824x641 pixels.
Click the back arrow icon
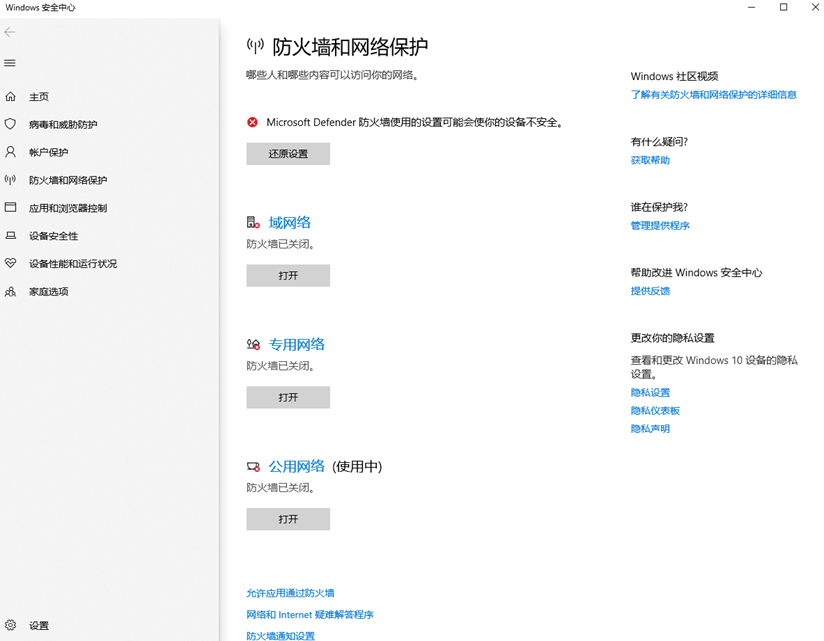(10, 32)
